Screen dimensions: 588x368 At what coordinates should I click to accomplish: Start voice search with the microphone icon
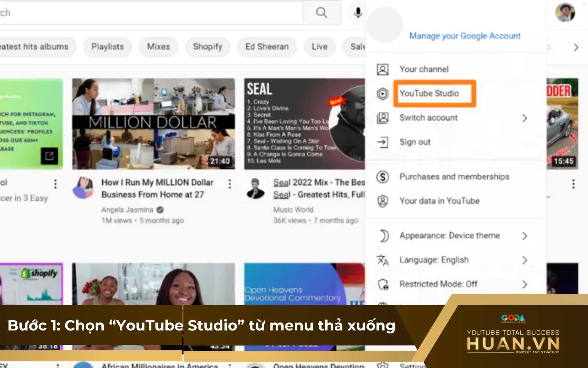pyautogui.click(x=358, y=13)
